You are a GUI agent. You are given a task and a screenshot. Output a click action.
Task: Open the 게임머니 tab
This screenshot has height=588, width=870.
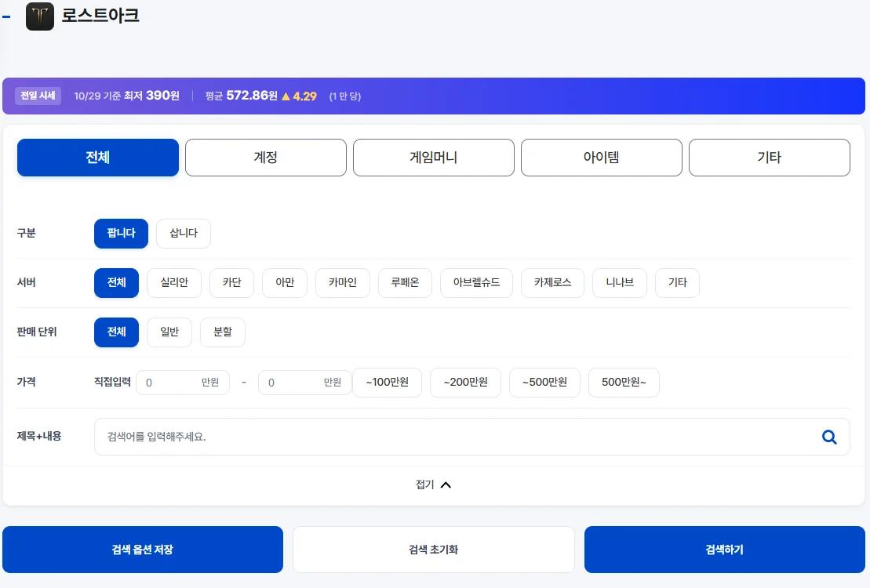tap(433, 158)
